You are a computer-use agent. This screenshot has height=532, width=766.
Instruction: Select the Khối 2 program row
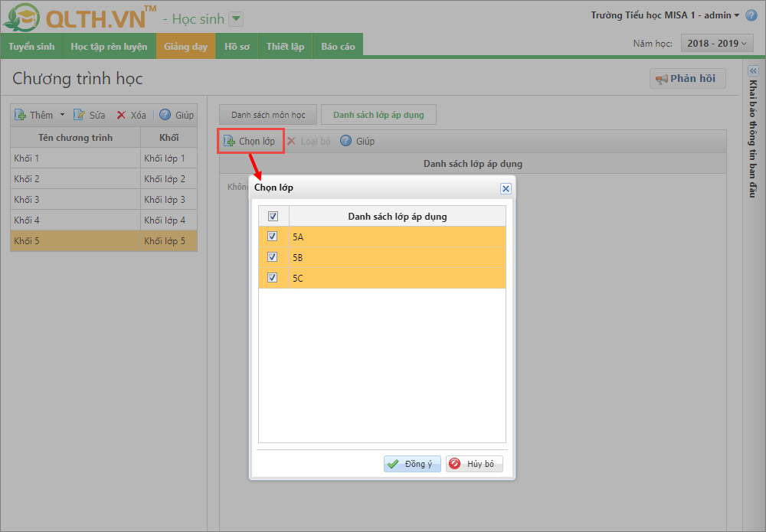pyautogui.click(x=103, y=178)
